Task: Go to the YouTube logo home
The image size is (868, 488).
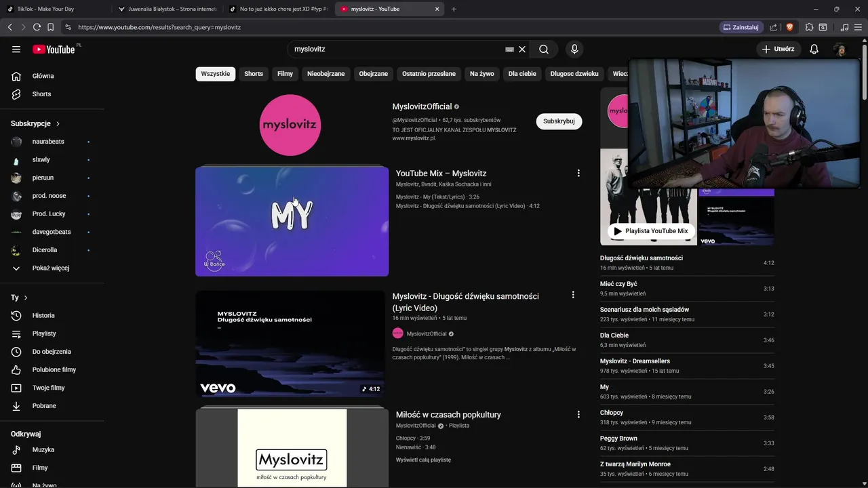Action: coord(54,49)
